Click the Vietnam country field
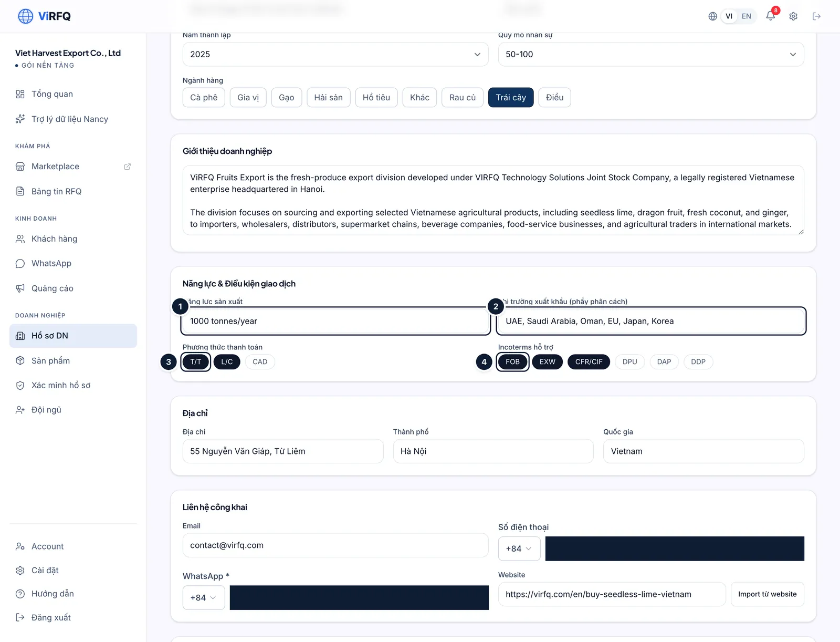This screenshot has height=642, width=840. point(704,451)
